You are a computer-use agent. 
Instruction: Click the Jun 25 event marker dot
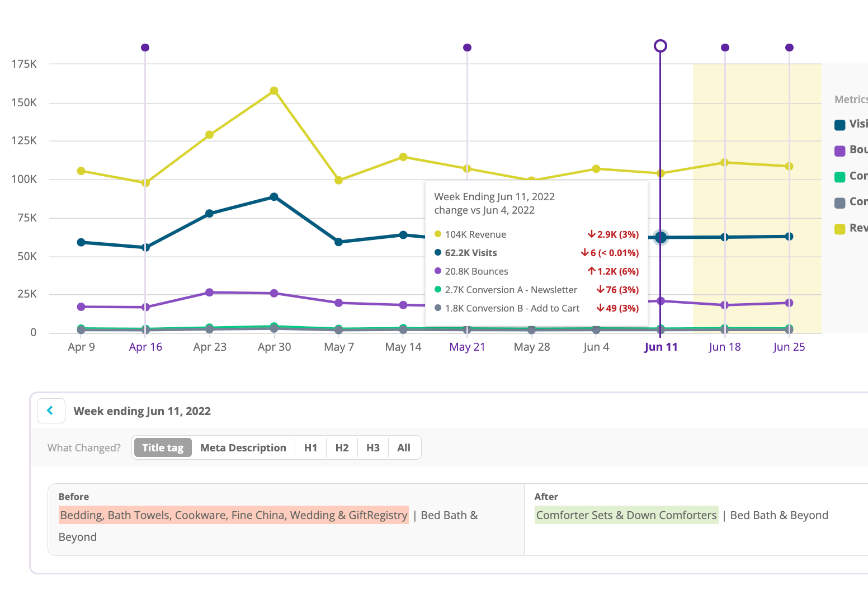[789, 48]
